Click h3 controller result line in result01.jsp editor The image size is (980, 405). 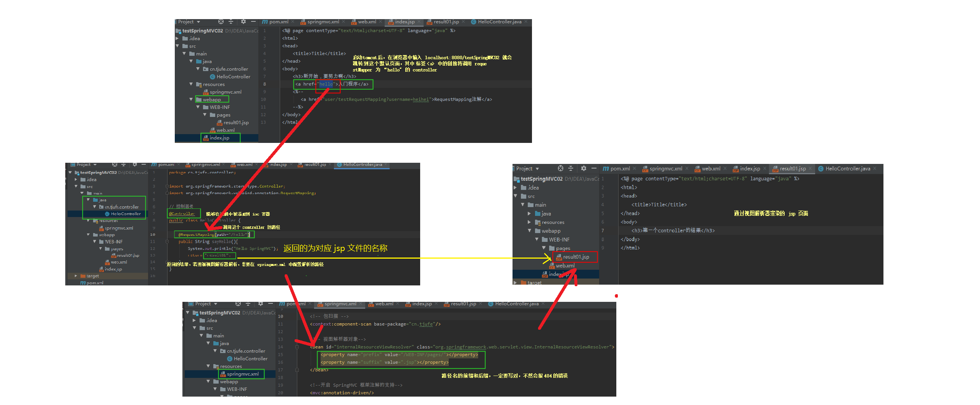tap(673, 231)
